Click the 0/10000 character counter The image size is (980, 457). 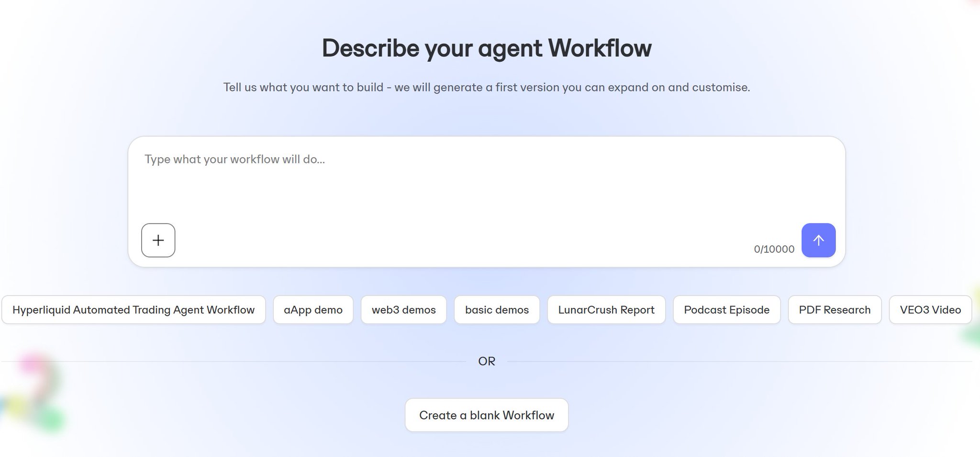coord(774,249)
